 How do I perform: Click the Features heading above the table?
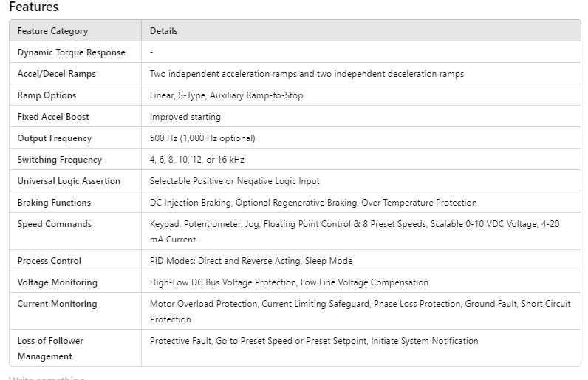(33, 7)
